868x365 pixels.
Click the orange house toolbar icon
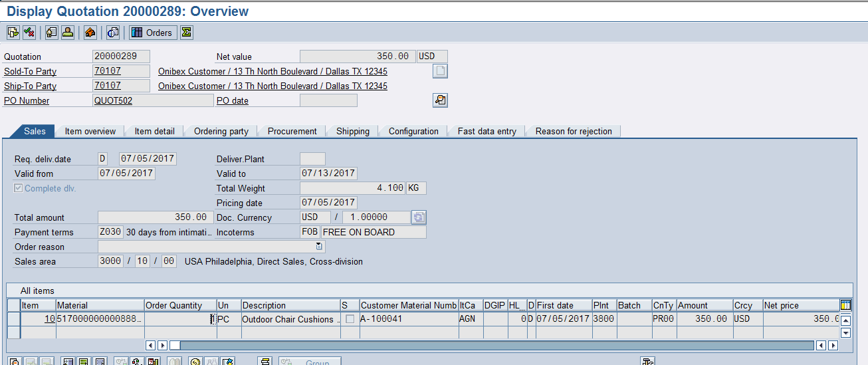pos(90,33)
